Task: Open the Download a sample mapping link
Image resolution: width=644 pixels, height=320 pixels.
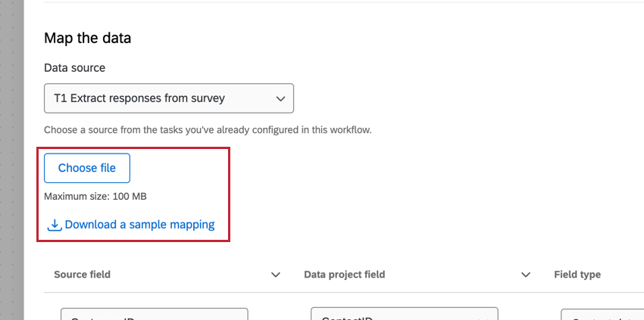Action: coord(139,225)
